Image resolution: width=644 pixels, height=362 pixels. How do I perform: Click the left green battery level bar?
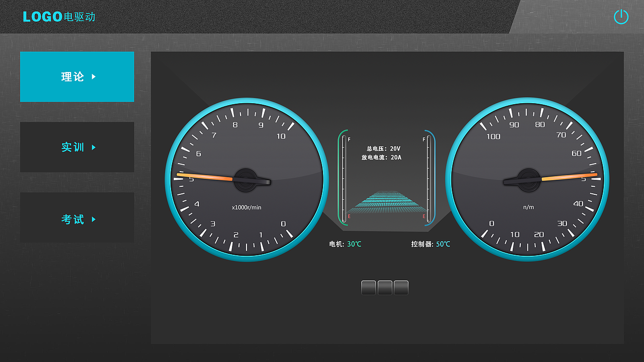click(x=344, y=178)
